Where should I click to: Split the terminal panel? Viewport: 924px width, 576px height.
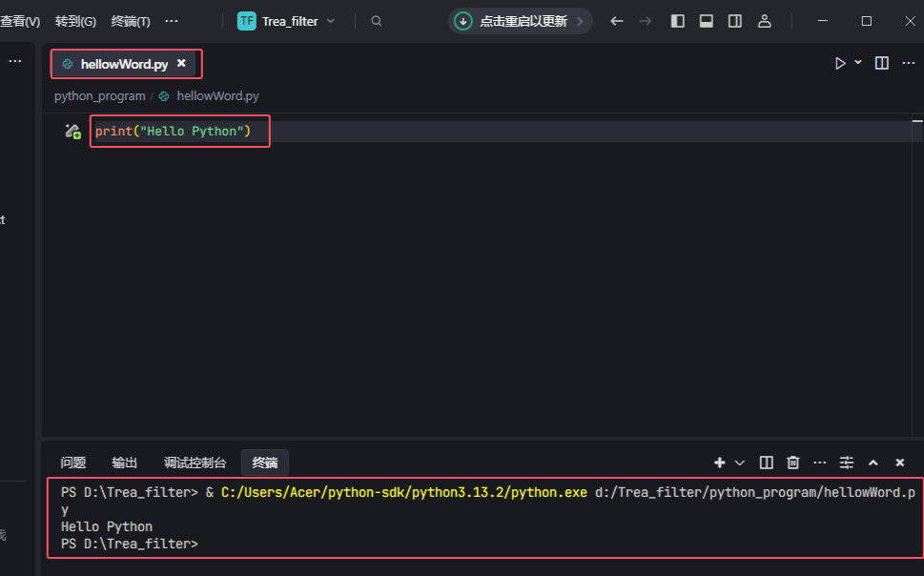click(x=766, y=463)
